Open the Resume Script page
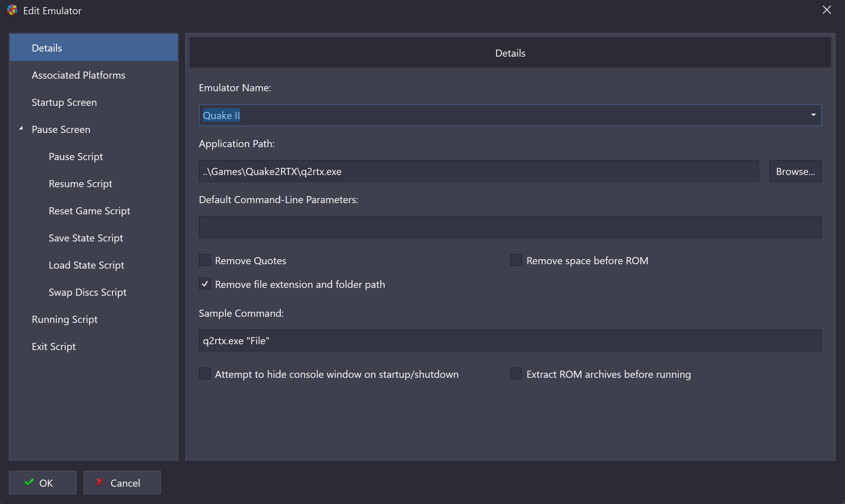845x504 pixels. (94, 184)
